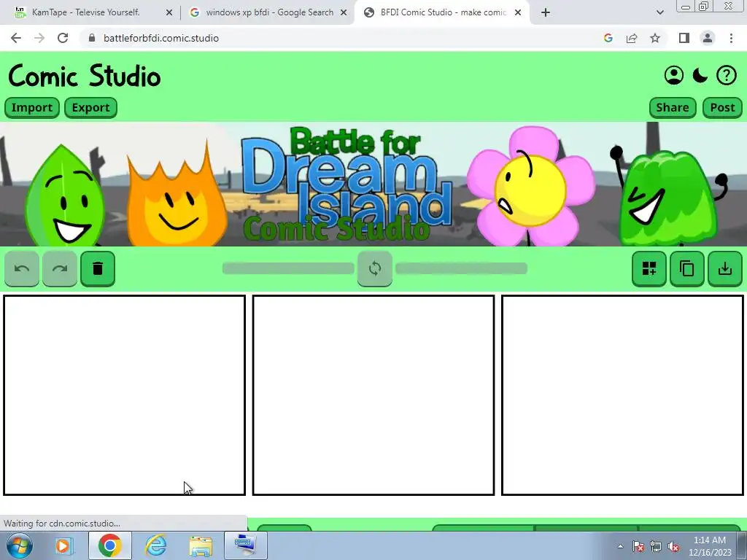Go forward in browser history

tap(39, 38)
